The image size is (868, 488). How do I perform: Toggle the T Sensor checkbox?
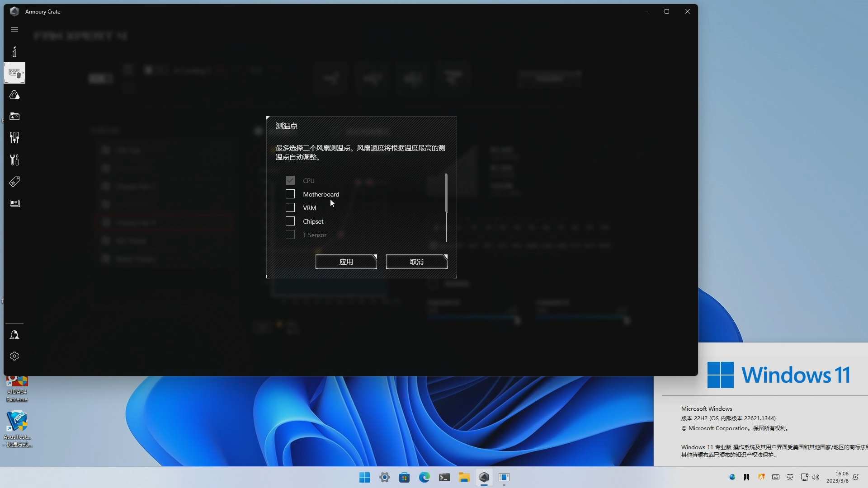(290, 235)
